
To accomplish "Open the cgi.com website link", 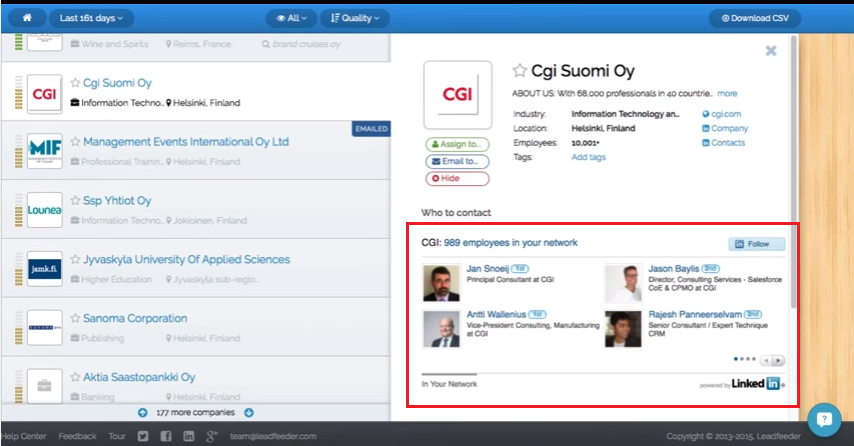I will coord(722,114).
